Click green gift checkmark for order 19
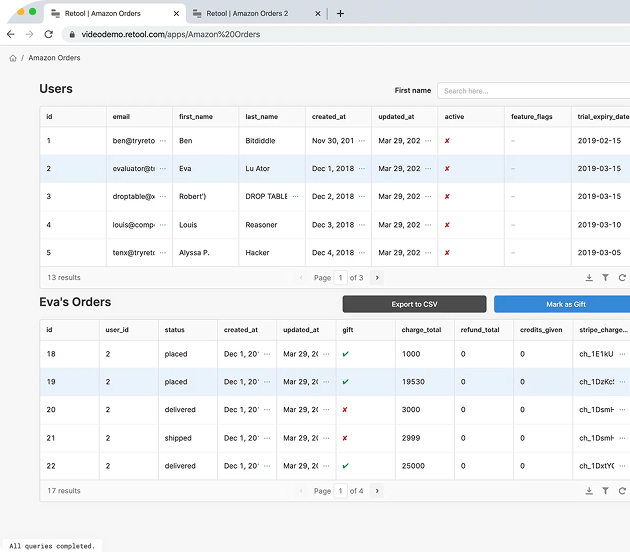 [345, 382]
